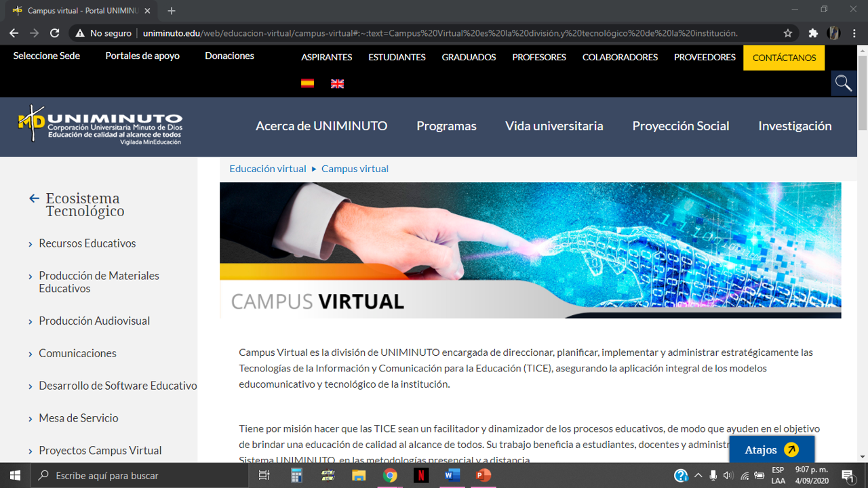Switch the site language to Spanish flag
This screenshot has width=868, height=488.
307,83
